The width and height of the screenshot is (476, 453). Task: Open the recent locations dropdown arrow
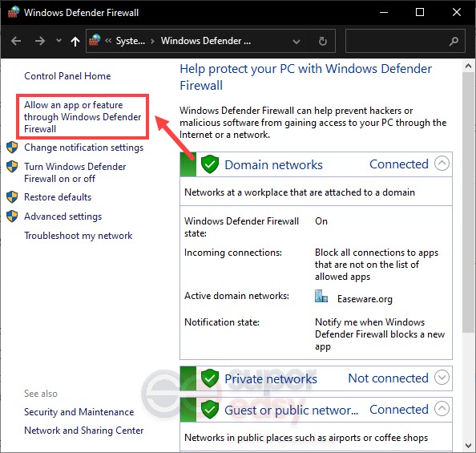coord(58,40)
